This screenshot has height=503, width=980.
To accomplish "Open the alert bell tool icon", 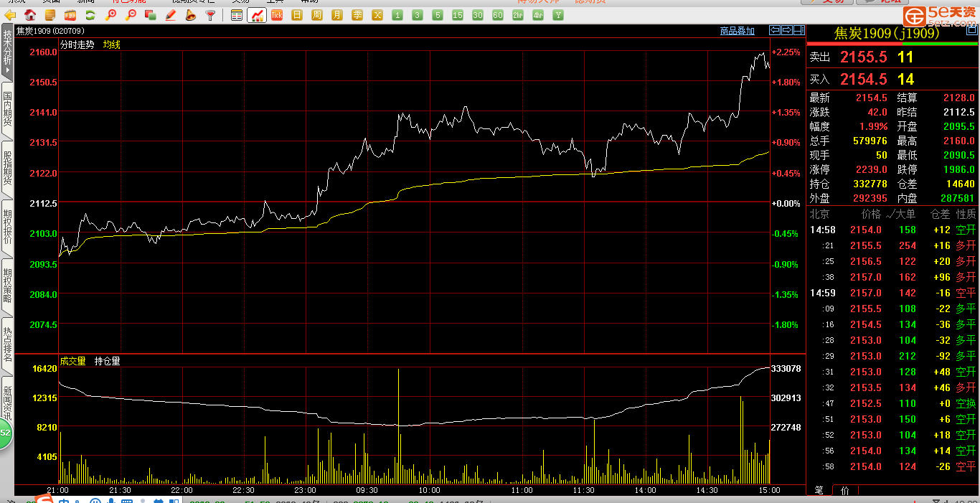I will click(191, 15).
